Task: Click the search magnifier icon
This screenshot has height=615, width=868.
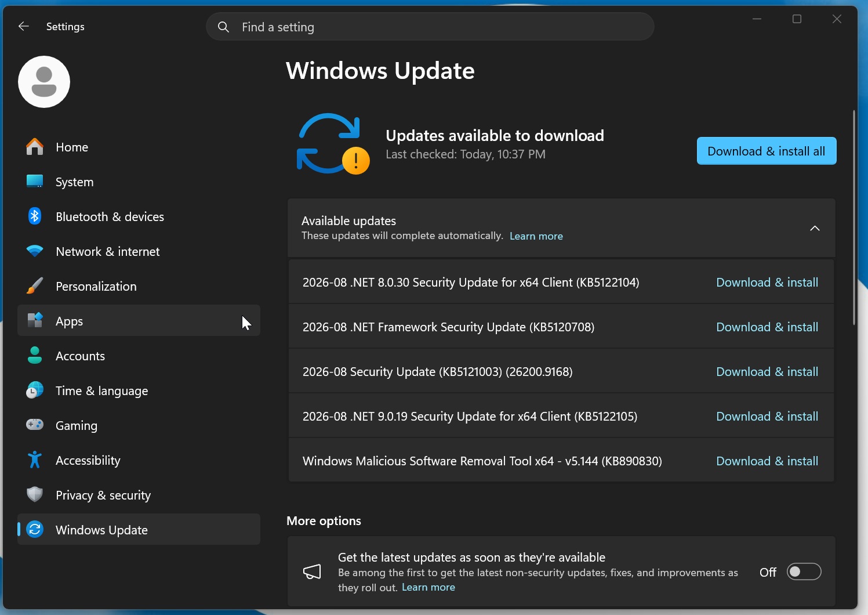Action: click(223, 27)
